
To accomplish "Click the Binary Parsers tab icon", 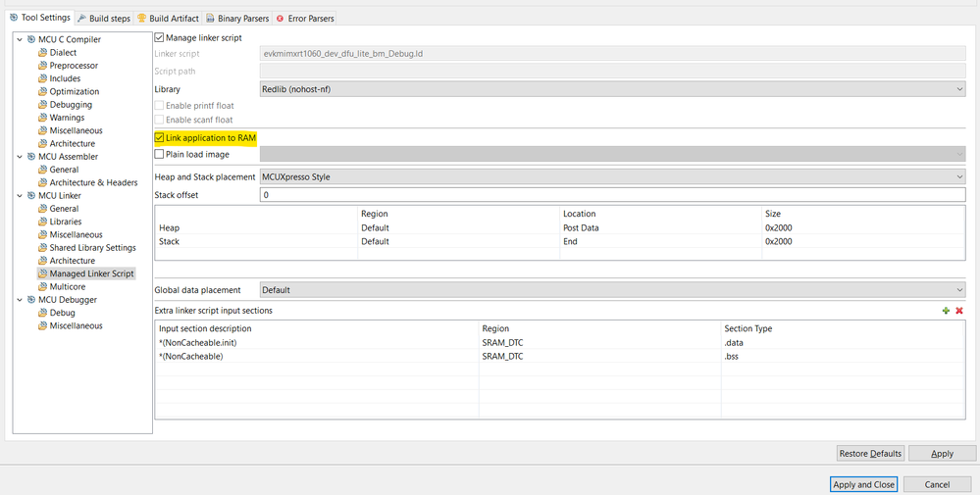I will [x=210, y=18].
